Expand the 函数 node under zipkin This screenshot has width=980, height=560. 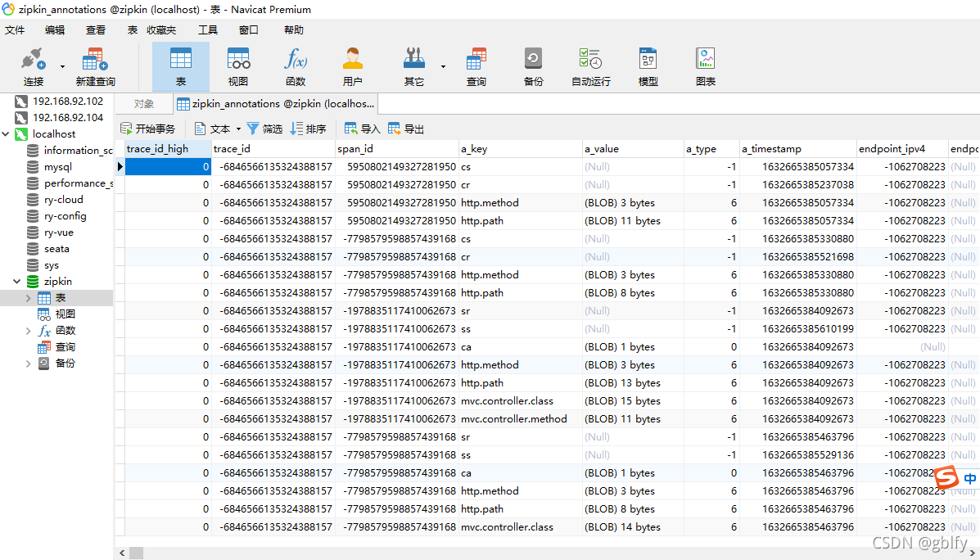tap(28, 331)
